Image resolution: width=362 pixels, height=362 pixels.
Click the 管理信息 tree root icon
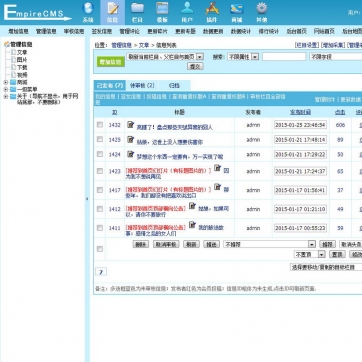[6, 44]
